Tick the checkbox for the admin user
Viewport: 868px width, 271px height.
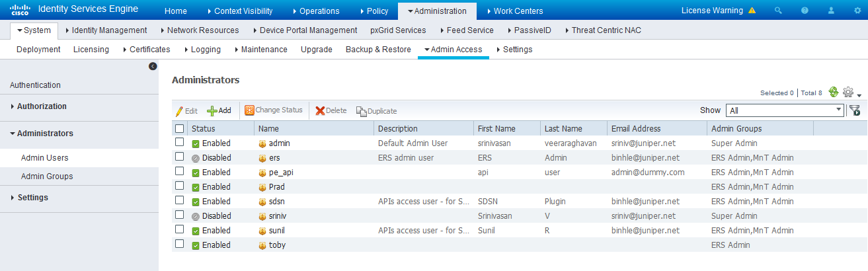point(179,143)
